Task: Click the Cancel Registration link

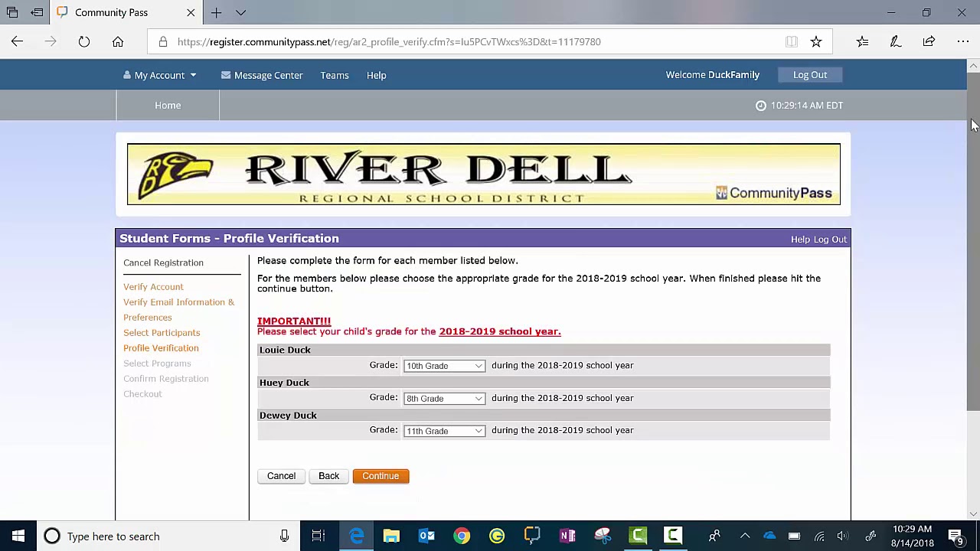Action: pos(163,262)
